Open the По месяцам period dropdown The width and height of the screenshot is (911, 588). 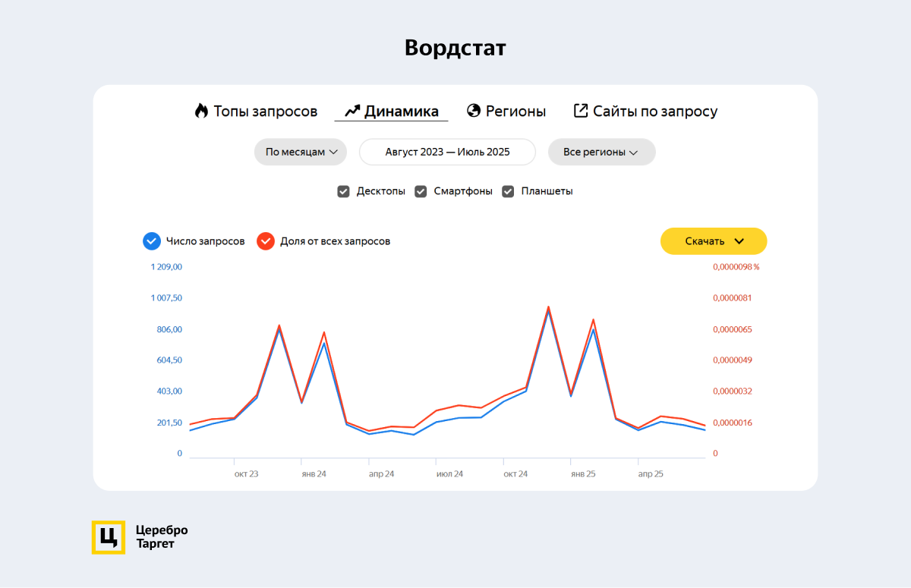[x=301, y=152]
